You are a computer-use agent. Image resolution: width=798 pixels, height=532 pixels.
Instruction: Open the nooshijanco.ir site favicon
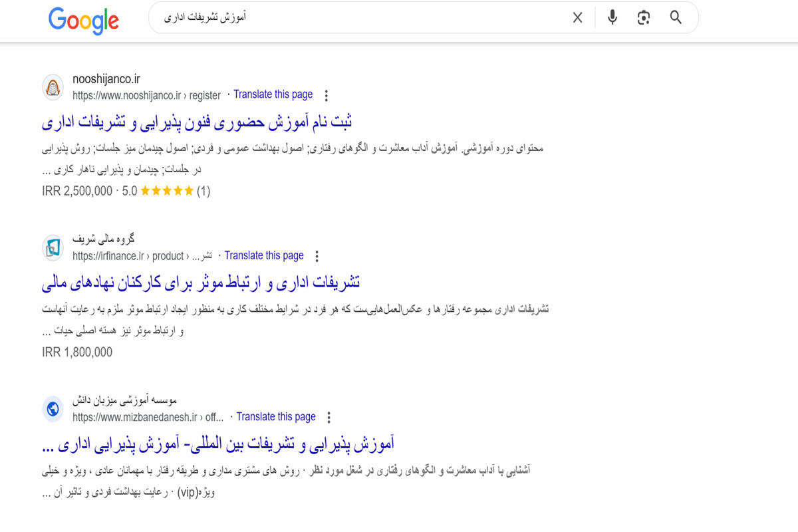[x=53, y=87]
